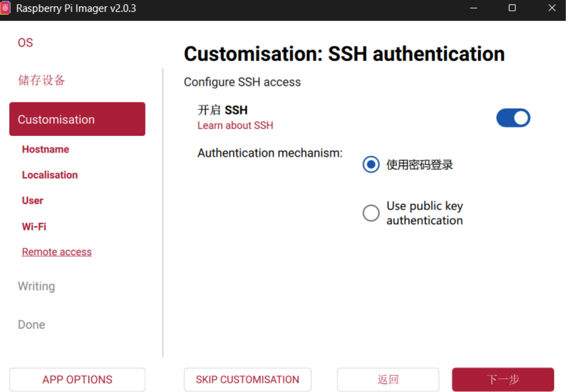Proceed with the 下一步 button
This screenshot has height=392, width=571.
click(503, 380)
